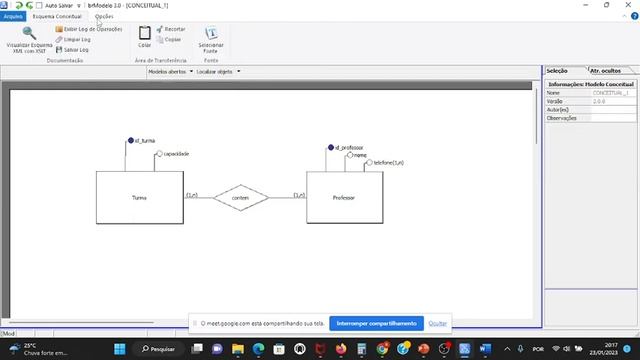The width and height of the screenshot is (640, 360).
Task: Select the Professor entity box
Action: (344, 198)
